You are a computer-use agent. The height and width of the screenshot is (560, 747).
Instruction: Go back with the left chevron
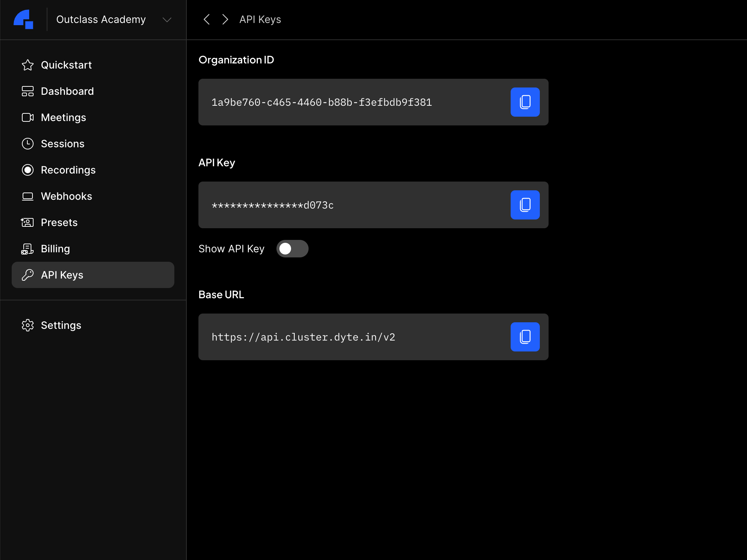[206, 19]
